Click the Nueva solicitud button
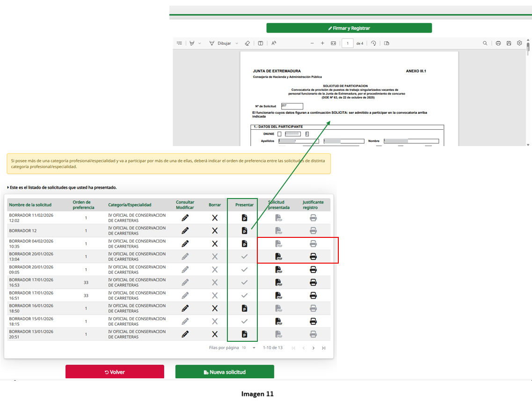 225,372
